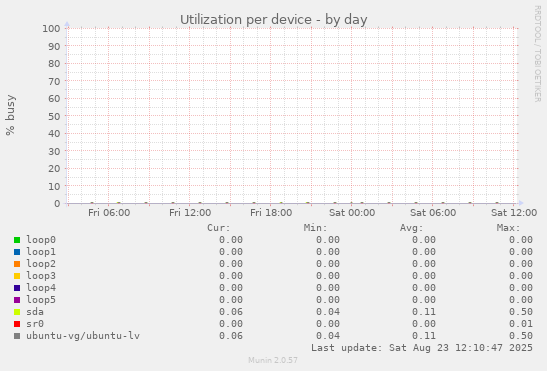Select the sr0 device label
547x371 pixels.
(x=35, y=324)
